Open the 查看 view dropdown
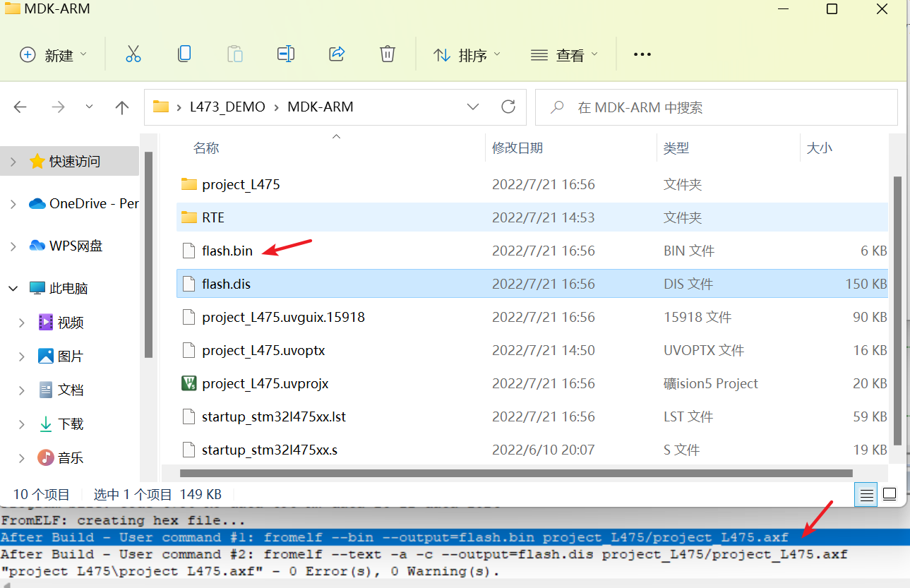 (x=564, y=54)
